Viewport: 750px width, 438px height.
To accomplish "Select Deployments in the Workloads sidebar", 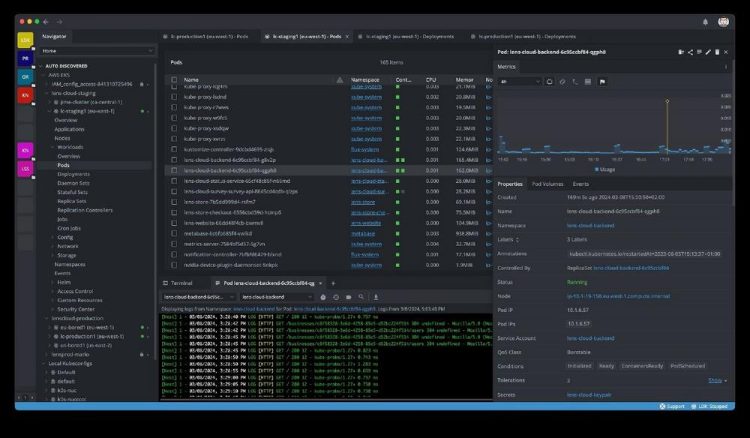I will coord(73,174).
